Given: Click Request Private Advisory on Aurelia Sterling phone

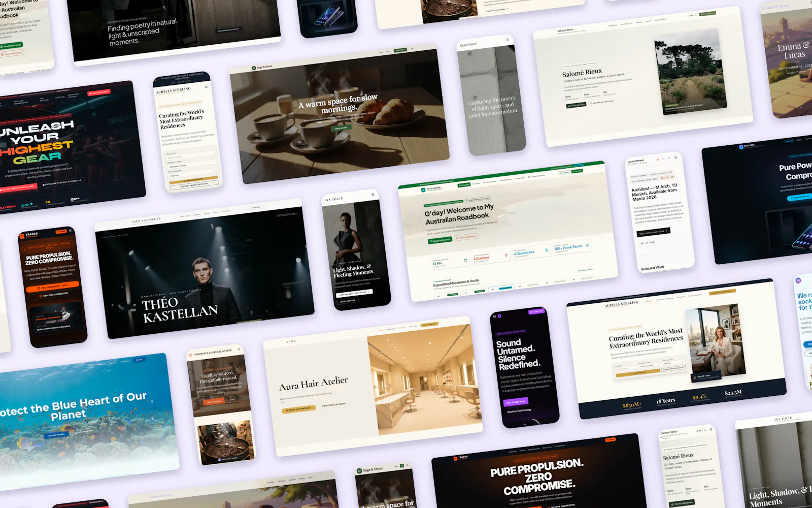Looking at the screenshot, I should 195,185.
